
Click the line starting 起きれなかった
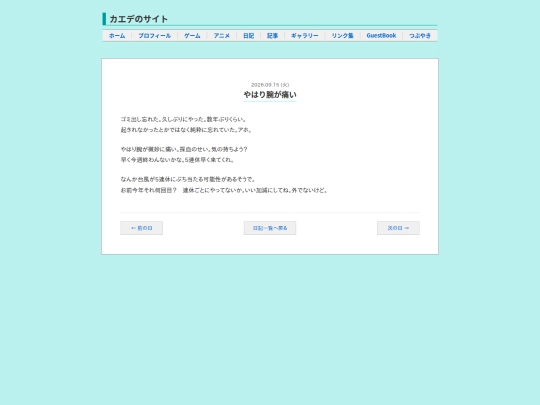187,130
